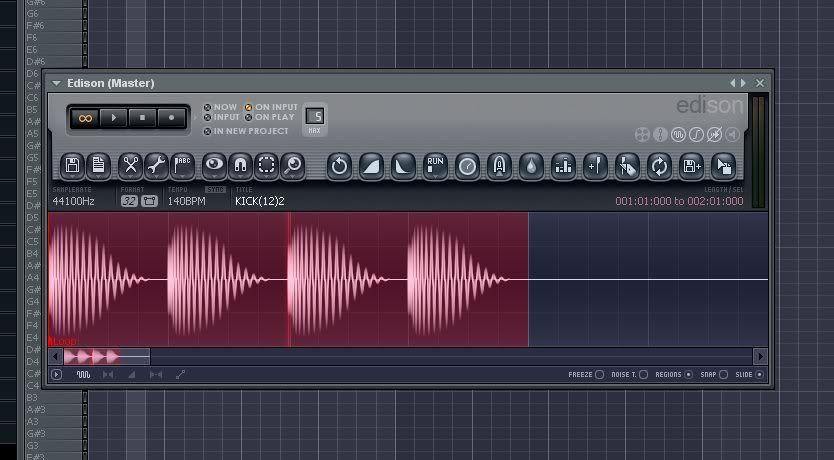
Task: Go to next preset right arrow
Action: [x=743, y=83]
